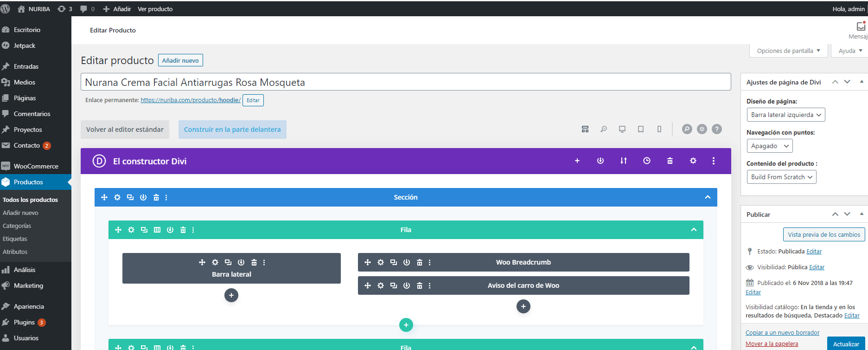This screenshot has width=868, height=350.
Task: Toggle Sección enabled power icon
Action: click(143, 197)
